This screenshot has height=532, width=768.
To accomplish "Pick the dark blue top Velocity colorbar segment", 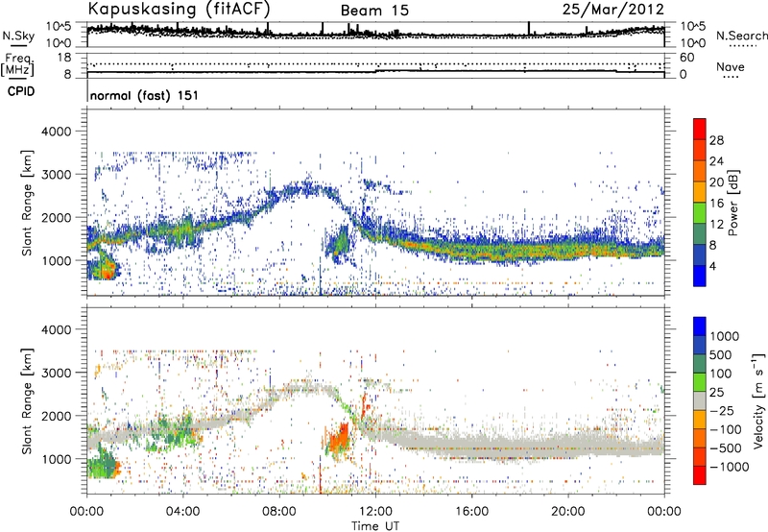I will [x=700, y=326].
